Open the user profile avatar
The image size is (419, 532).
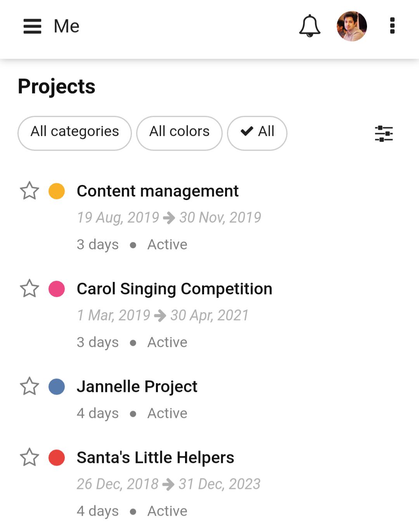[x=352, y=26]
